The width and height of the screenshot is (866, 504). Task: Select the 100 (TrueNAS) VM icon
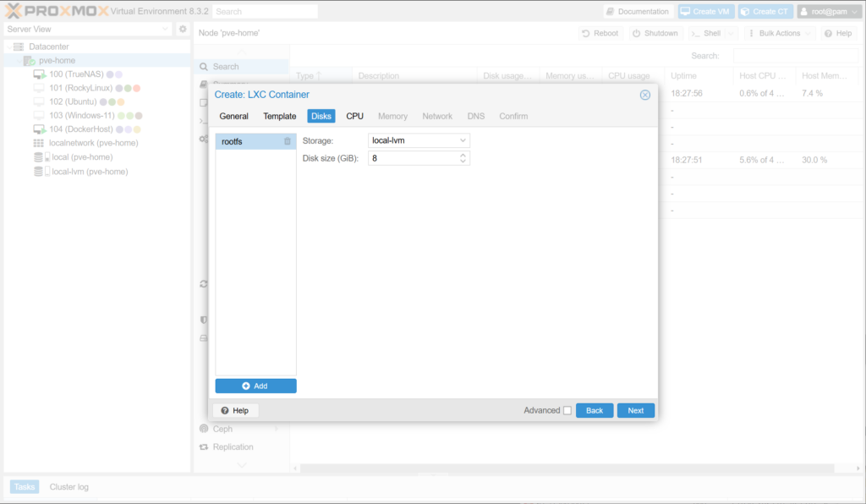[39, 74]
